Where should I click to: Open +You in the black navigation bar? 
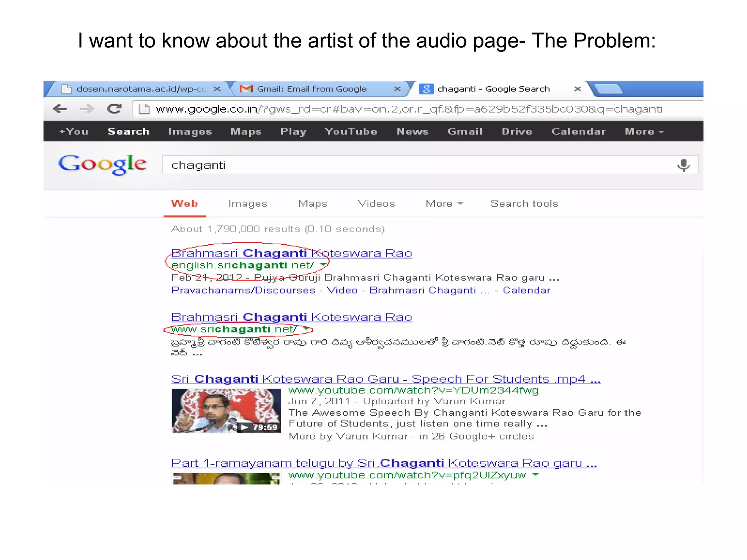(x=74, y=131)
